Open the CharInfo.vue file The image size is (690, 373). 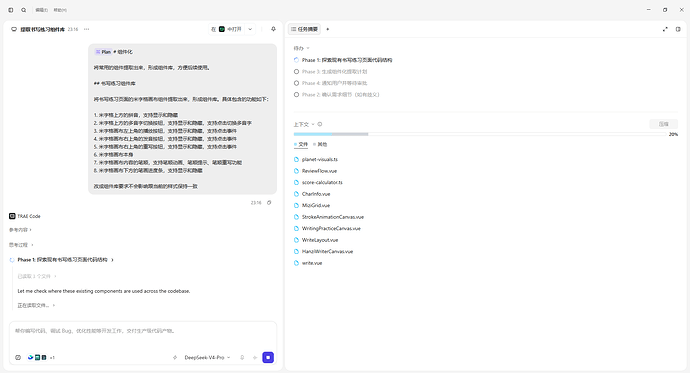coord(316,194)
